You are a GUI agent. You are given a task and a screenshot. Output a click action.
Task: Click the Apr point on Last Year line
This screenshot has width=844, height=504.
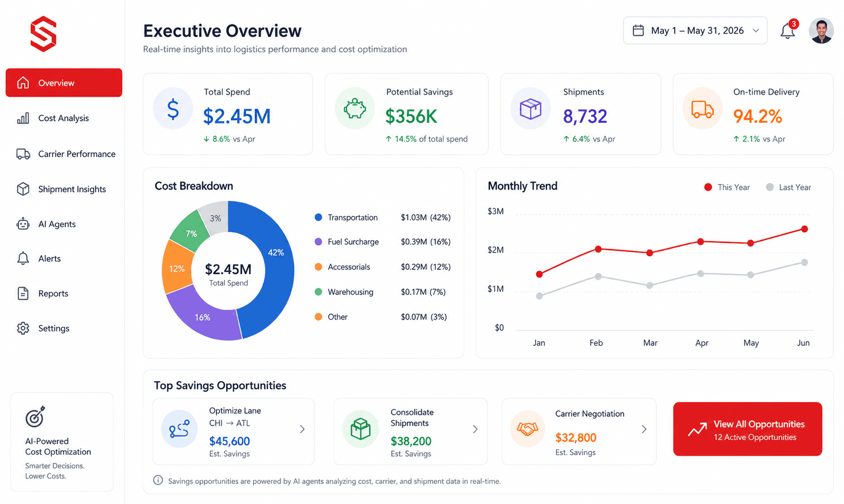pyautogui.click(x=701, y=274)
